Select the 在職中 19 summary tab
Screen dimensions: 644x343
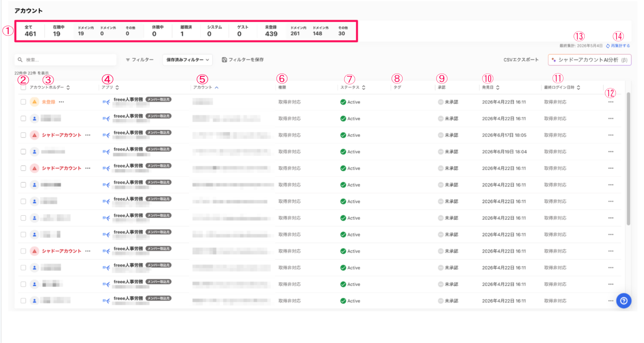tap(58, 31)
